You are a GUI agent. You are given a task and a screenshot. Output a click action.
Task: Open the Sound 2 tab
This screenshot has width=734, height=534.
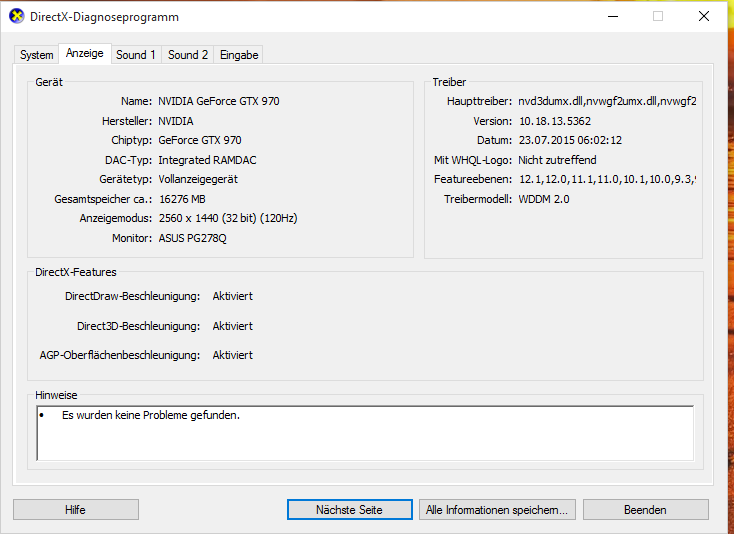(188, 55)
